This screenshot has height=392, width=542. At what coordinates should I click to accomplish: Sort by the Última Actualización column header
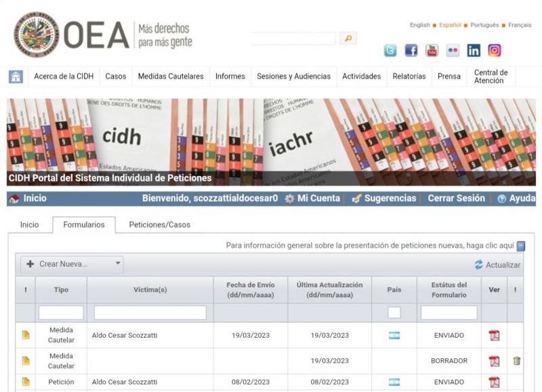(x=329, y=290)
